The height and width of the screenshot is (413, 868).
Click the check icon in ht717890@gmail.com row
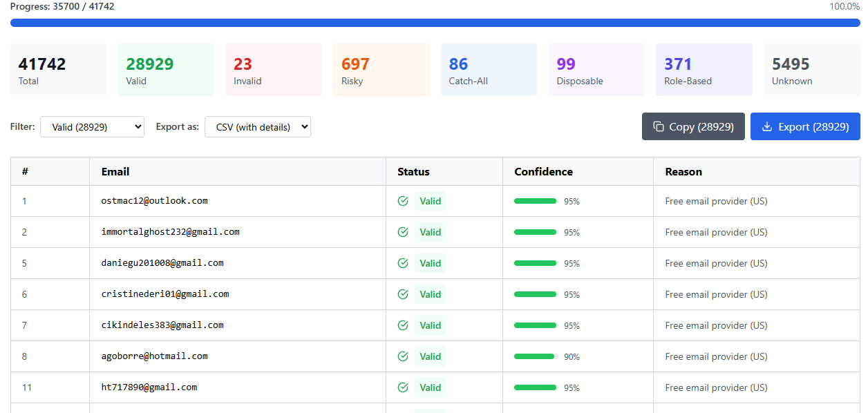[403, 387]
